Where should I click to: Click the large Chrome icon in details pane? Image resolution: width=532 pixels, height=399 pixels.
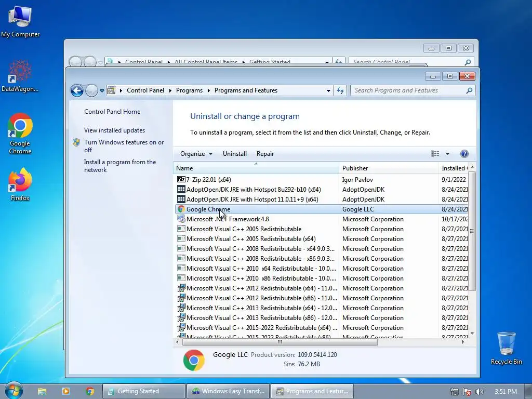(194, 360)
